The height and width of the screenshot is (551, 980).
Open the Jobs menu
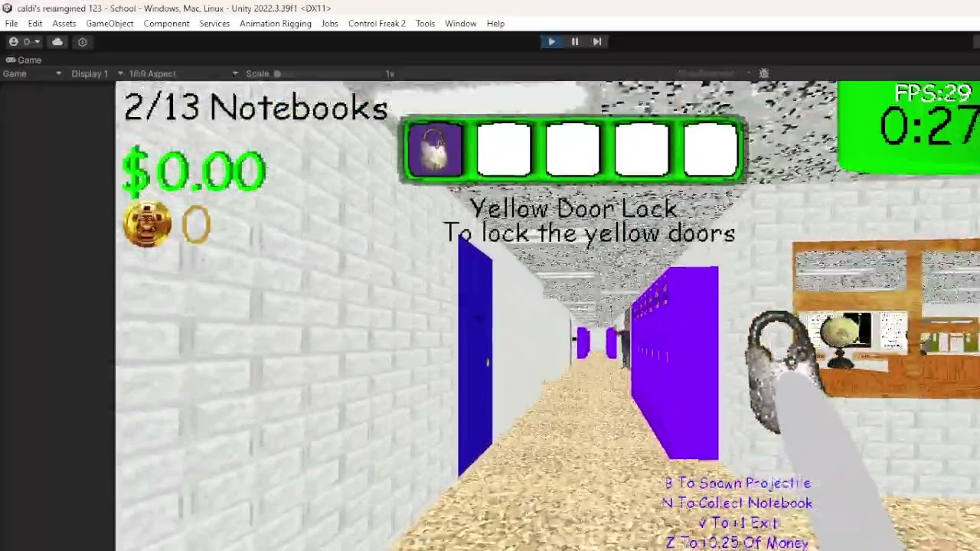pos(330,24)
